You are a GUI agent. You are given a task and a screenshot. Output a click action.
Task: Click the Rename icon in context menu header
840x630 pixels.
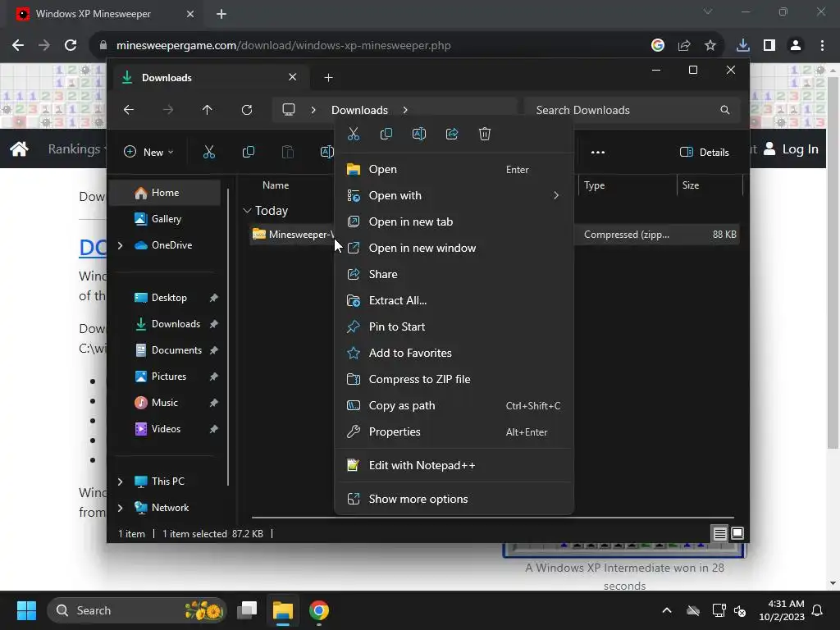419,134
